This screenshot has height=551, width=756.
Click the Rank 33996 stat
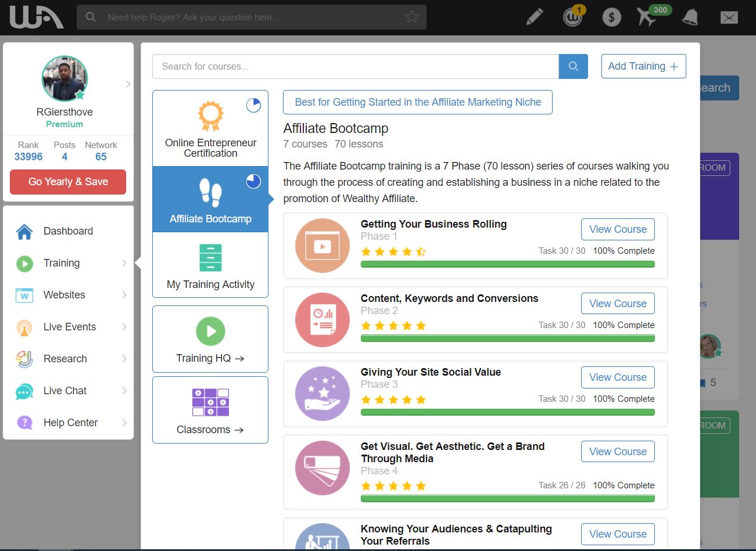tap(28, 151)
